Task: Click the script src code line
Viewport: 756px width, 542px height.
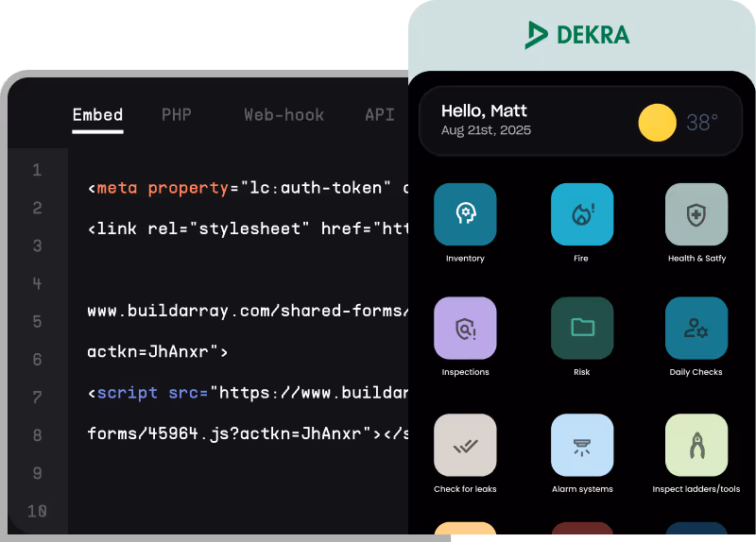Action: pyautogui.click(x=248, y=393)
